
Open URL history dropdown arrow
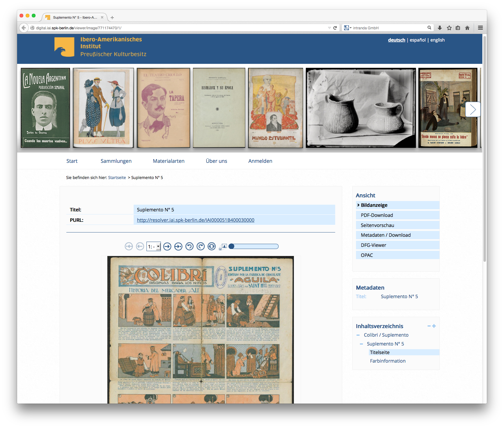[329, 28]
